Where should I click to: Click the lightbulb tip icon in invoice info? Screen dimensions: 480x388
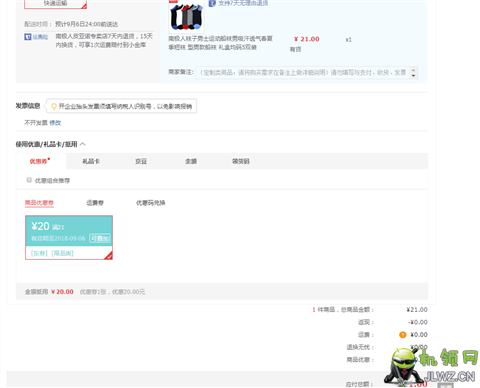pyautogui.click(x=54, y=106)
